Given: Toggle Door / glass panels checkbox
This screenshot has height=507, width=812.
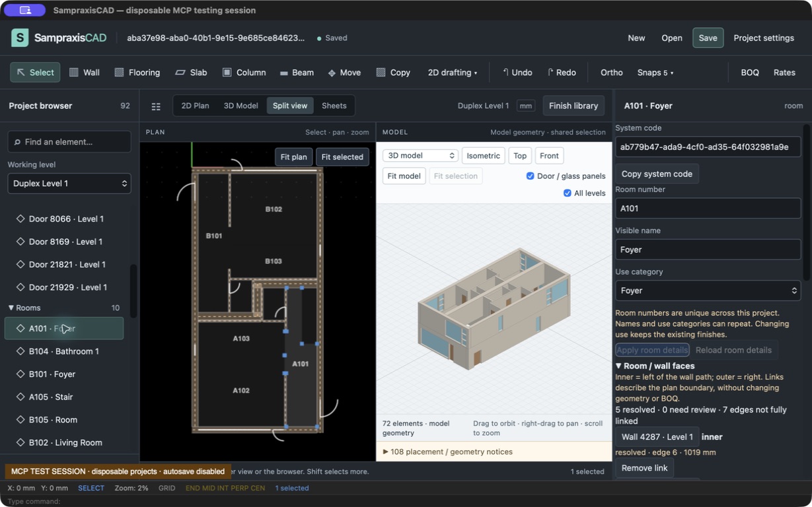Looking at the screenshot, I should (530, 176).
